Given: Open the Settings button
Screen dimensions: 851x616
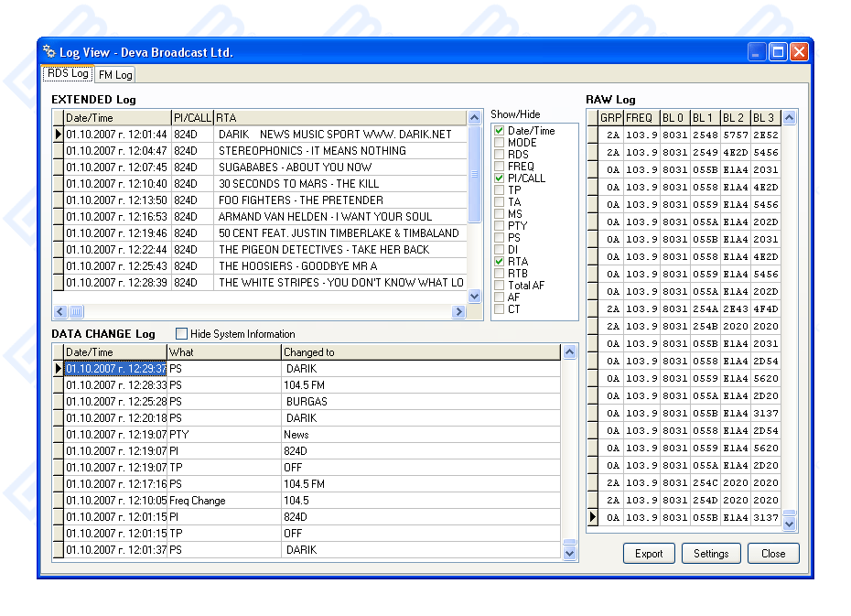Looking at the screenshot, I should (x=711, y=554).
